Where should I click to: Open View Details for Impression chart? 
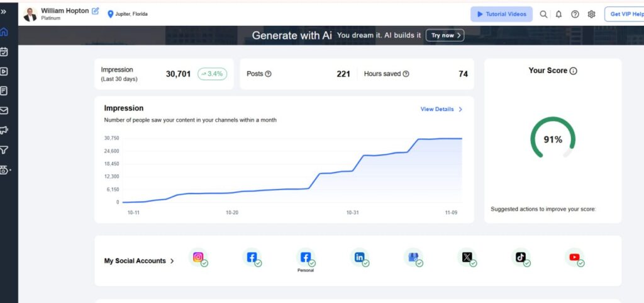coord(441,109)
